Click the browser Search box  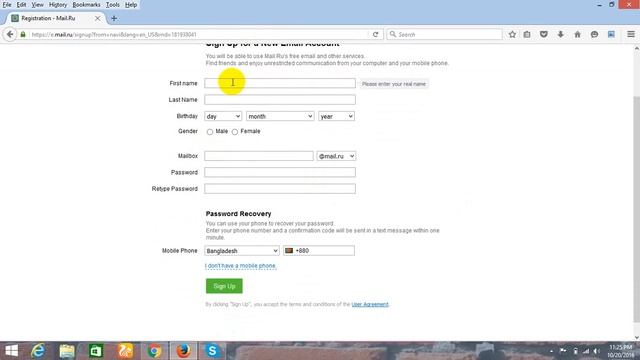coord(444,35)
